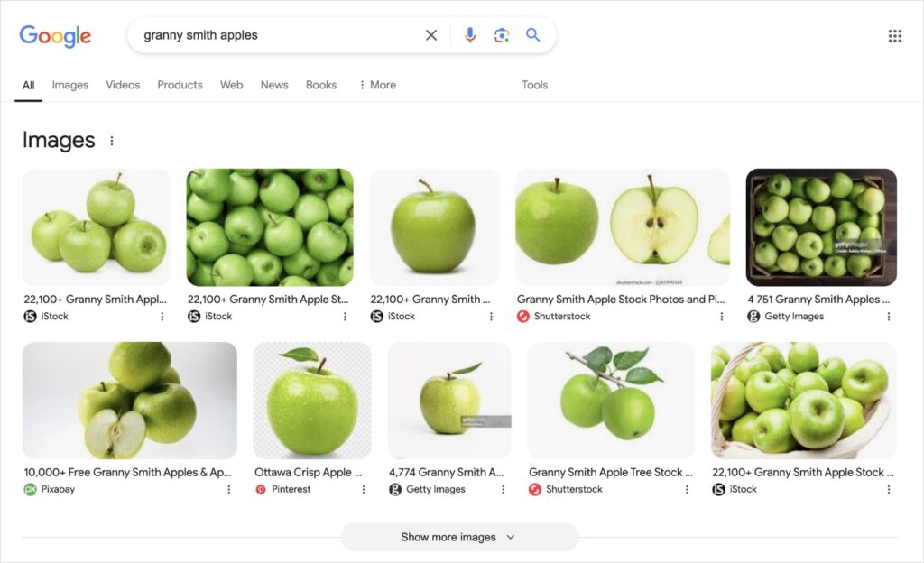Open the Google apps grid
Viewport: 924px width, 563px height.
pos(894,35)
